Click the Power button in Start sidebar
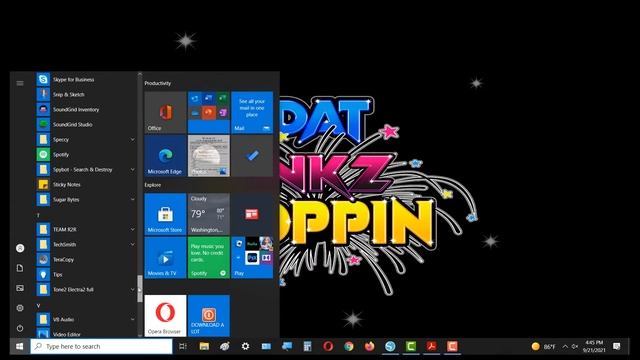This screenshot has height=360, width=640. coord(20,328)
